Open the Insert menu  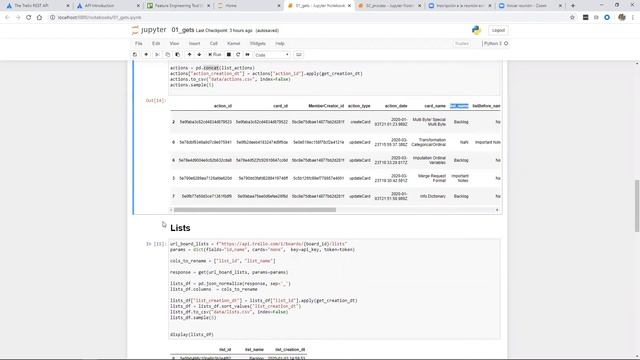pyautogui.click(x=194, y=43)
